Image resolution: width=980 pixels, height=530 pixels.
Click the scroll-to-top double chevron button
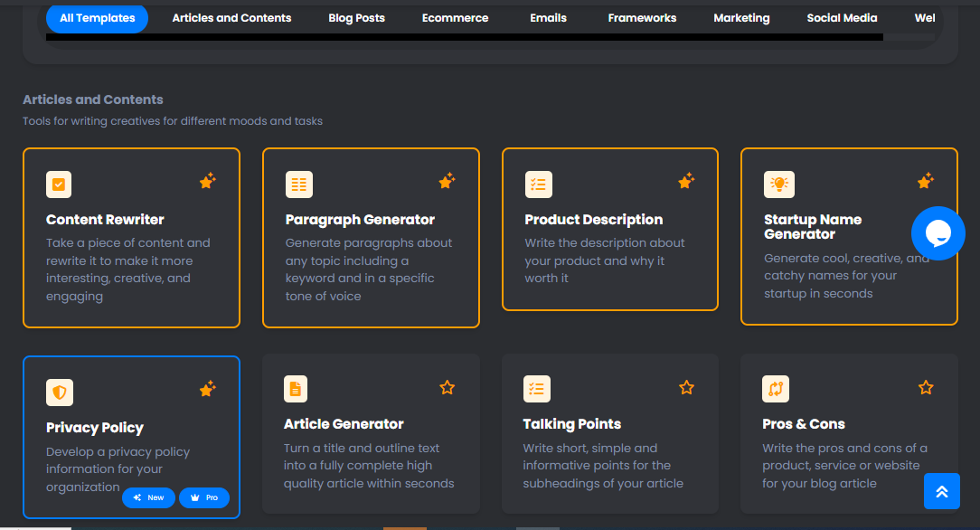coord(942,491)
